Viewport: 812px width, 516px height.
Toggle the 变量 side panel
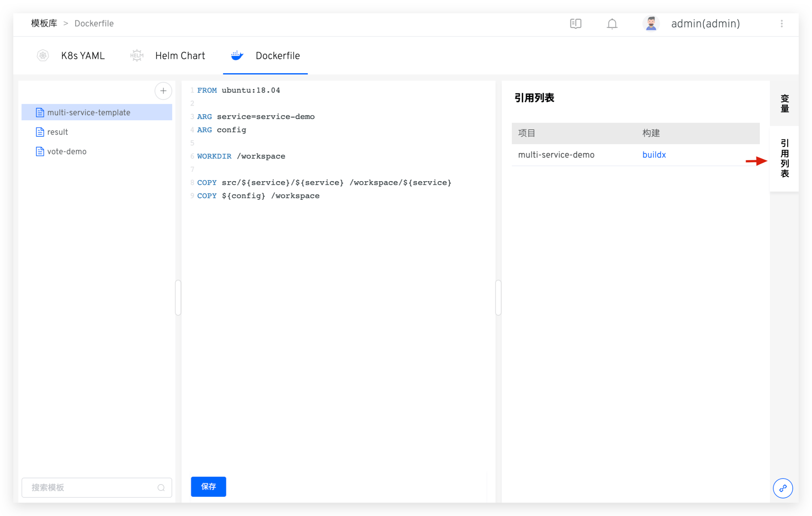(x=784, y=103)
